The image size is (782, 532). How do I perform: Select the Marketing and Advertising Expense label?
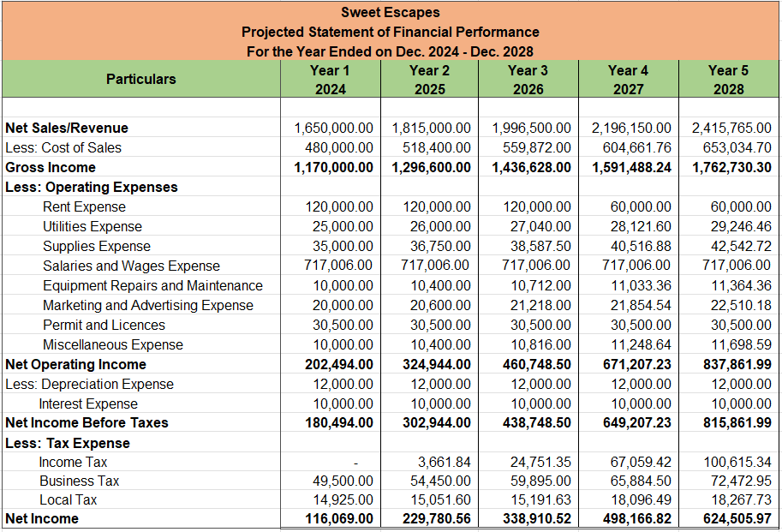(x=148, y=305)
